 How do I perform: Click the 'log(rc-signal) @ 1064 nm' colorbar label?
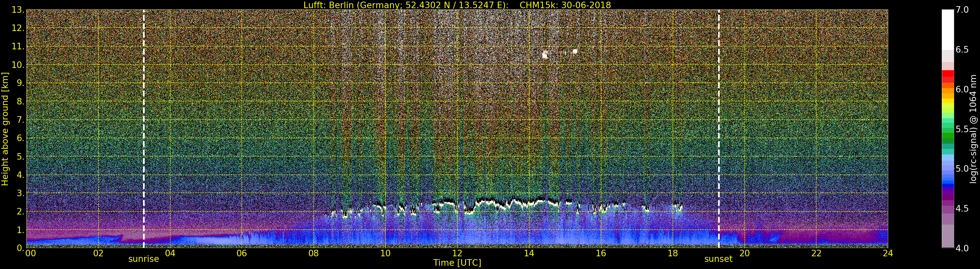click(x=973, y=128)
